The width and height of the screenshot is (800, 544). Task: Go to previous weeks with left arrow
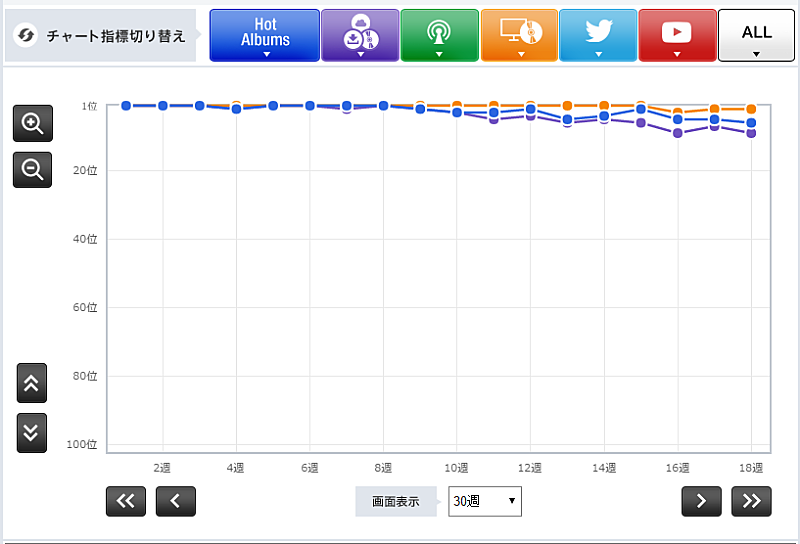click(176, 501)
